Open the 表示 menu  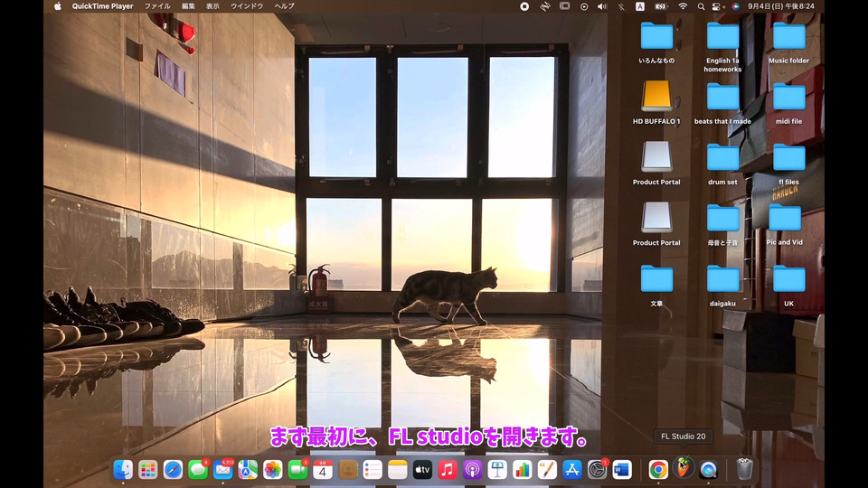pos(212,6)
